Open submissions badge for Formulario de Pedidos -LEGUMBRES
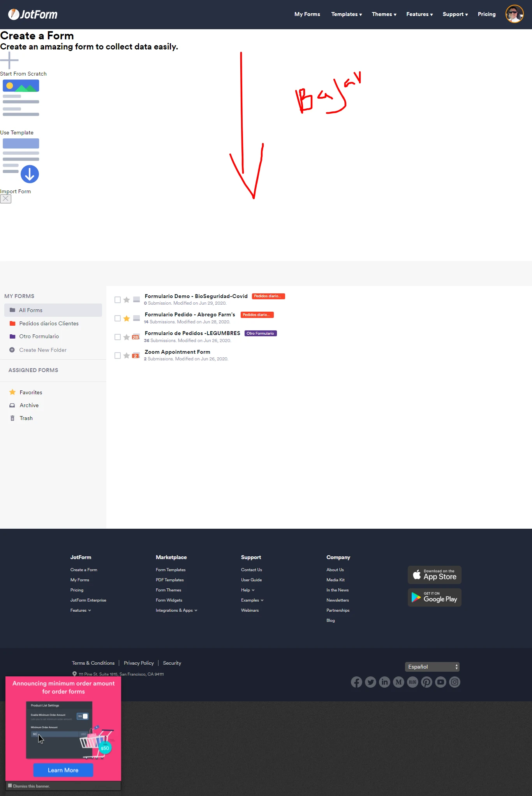532x796 pixels. [136, 337]
